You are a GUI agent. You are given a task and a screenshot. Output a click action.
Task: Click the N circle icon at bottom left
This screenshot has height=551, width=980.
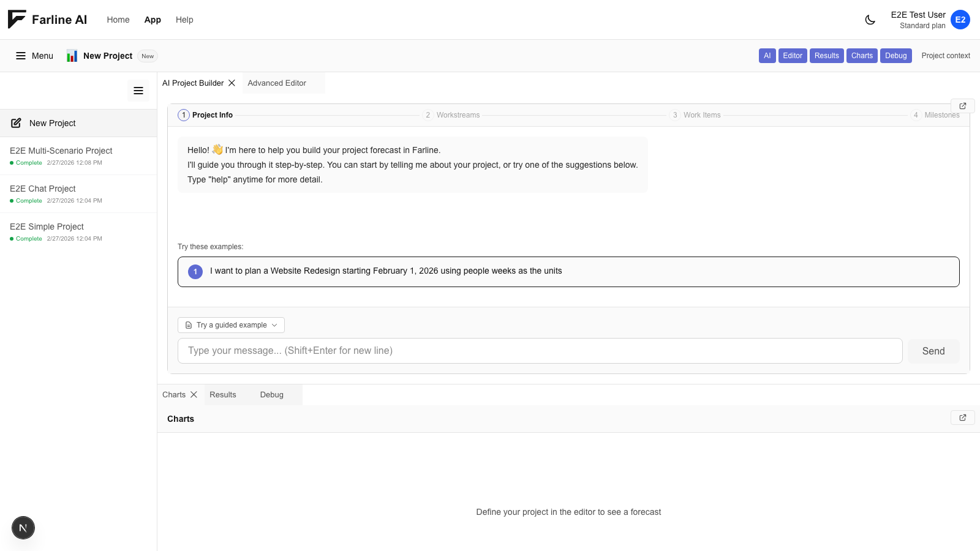pyautogui.click(x=23, y=527)
